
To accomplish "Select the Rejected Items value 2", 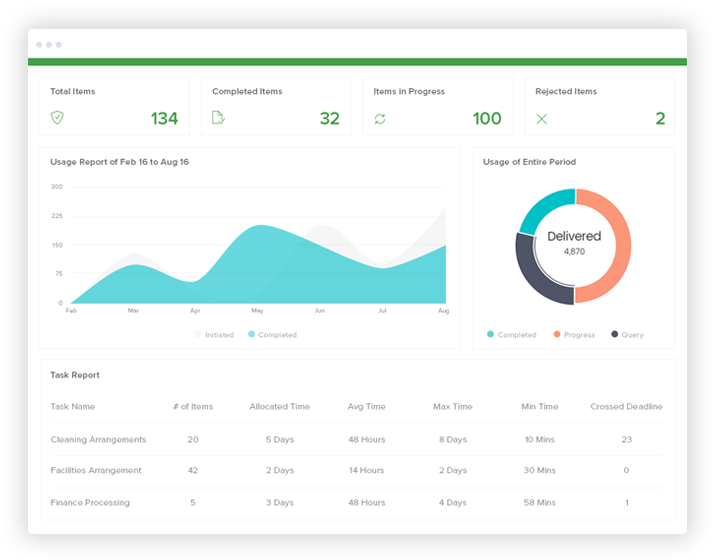I will click(660, 119).
